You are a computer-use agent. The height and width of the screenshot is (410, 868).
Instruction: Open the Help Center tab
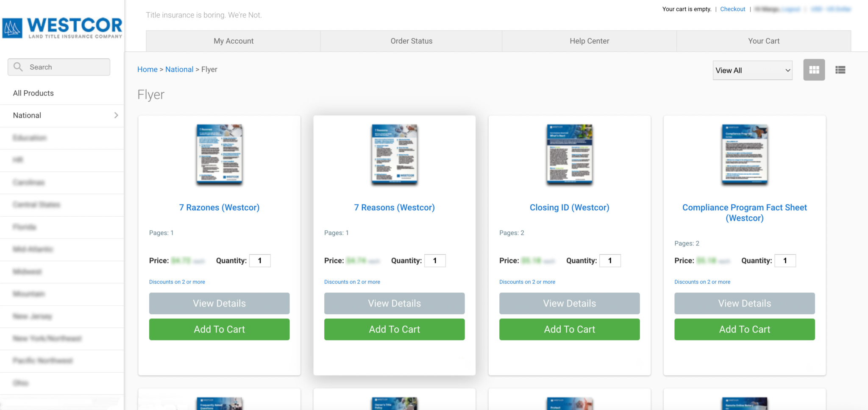click(589, 41)
